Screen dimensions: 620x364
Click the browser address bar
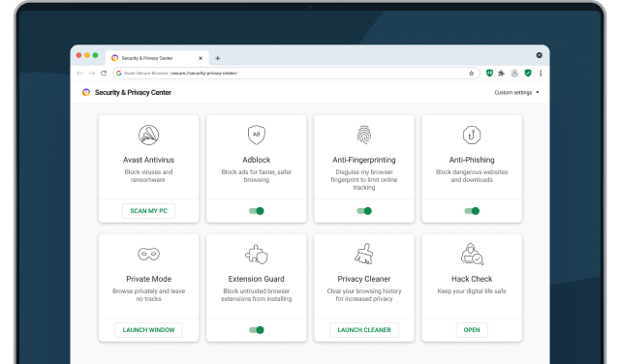[x=296, y=74]
